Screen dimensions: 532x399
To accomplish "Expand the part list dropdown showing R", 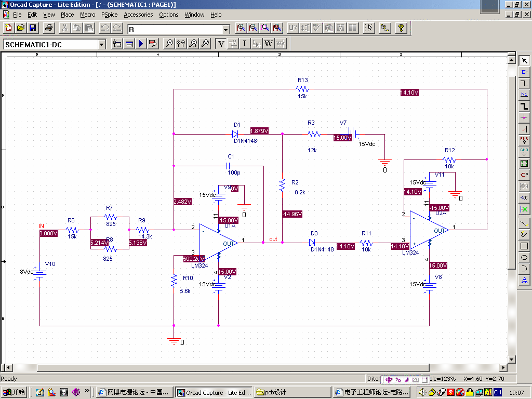I will 227,29.
